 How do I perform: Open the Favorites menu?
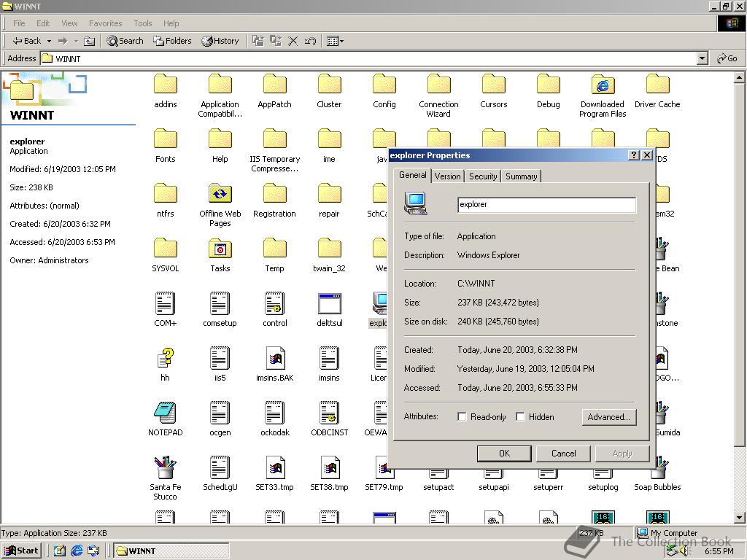105,23
